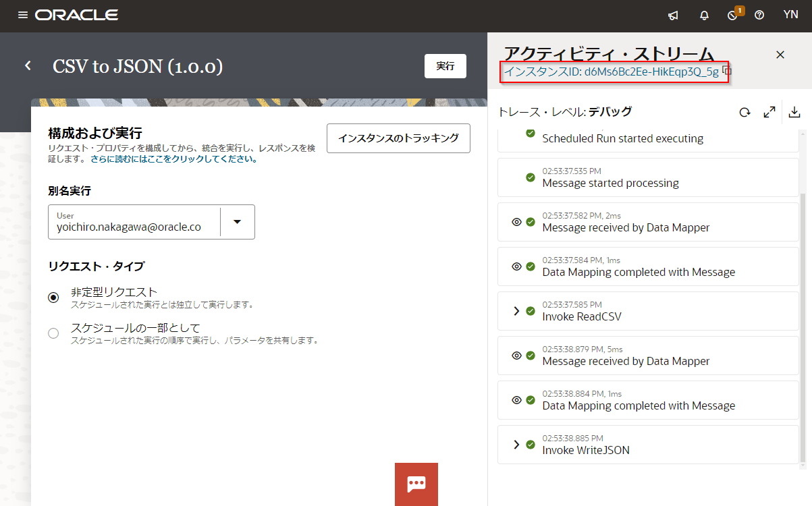Open the help question mark icon
Screen dimensions: 812x506
[x=759, y=16]
